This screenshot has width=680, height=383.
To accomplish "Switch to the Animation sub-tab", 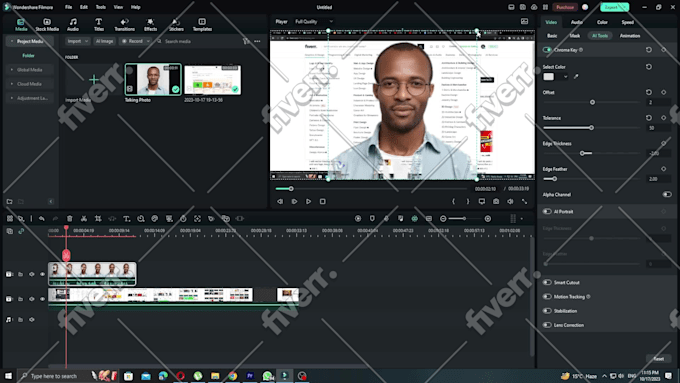I will (630, 36).
